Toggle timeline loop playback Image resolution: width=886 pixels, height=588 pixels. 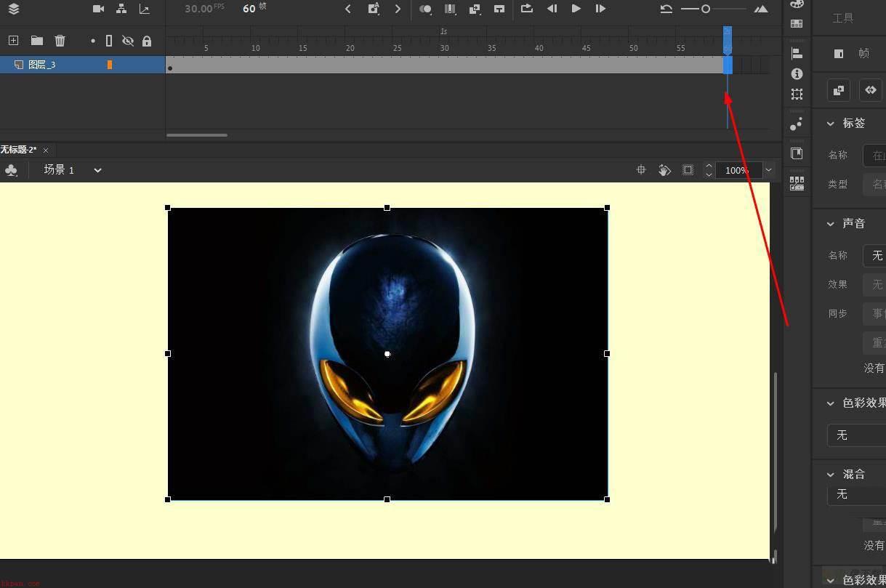pyautogui.click(x=527, y=9)
